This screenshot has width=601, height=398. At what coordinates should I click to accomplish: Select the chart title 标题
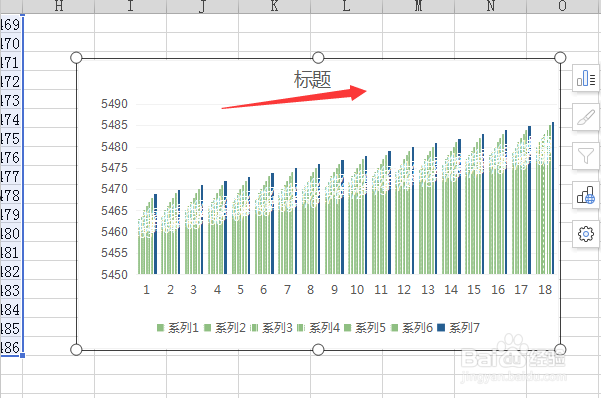(312, 80)
